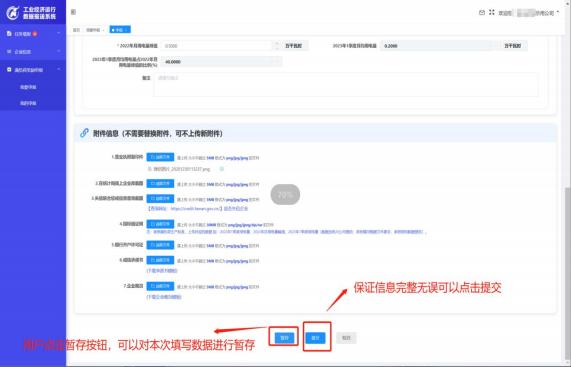Expand the middle sidebar menu via its chevron
This screenshot has height=367, width=571.
[x=59, y=51]
